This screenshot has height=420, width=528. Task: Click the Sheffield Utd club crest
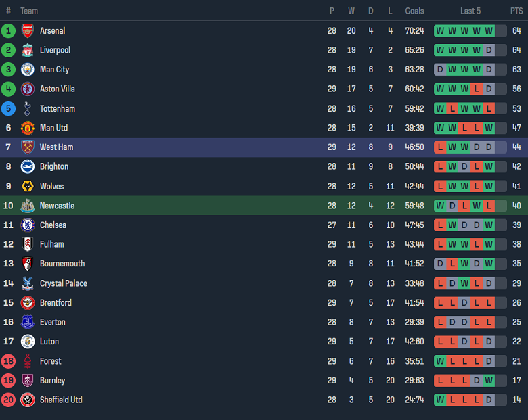[27, 400]
